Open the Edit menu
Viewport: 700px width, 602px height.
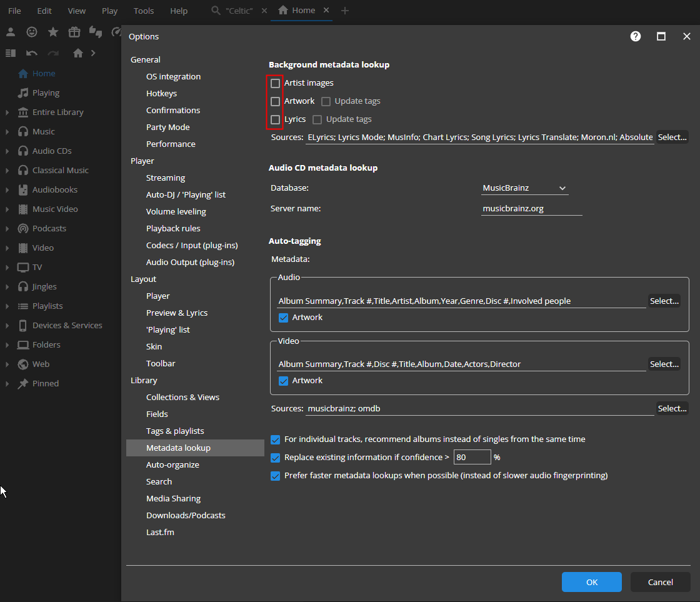[44, 11]
